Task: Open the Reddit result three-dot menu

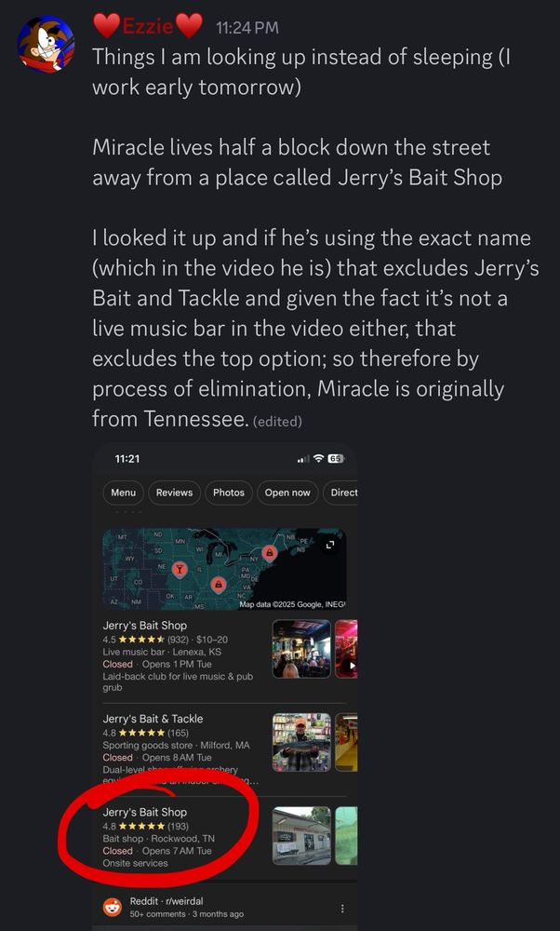Action: pos(342,909)
